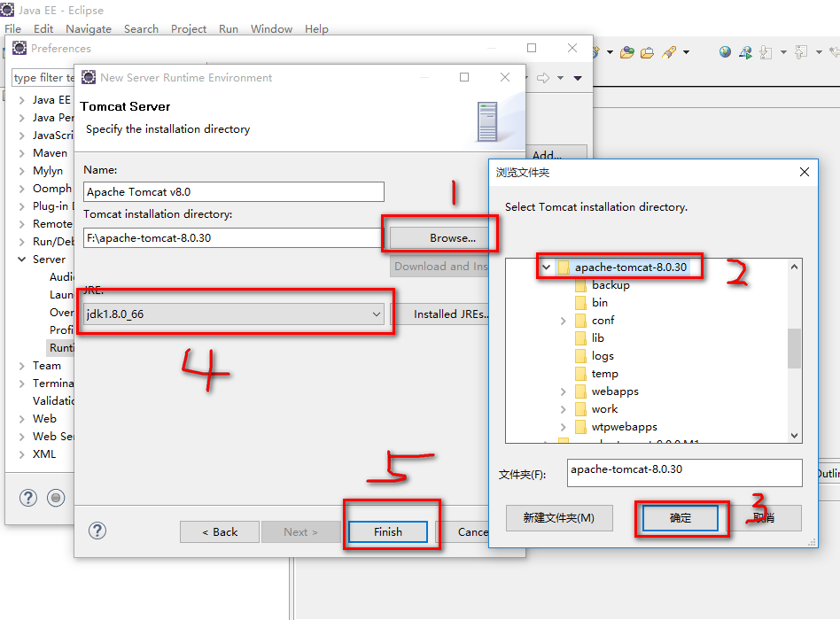The image size is (840, 620).
Task: Open the Web Browser globe toolbar icon
Action: 725,52
